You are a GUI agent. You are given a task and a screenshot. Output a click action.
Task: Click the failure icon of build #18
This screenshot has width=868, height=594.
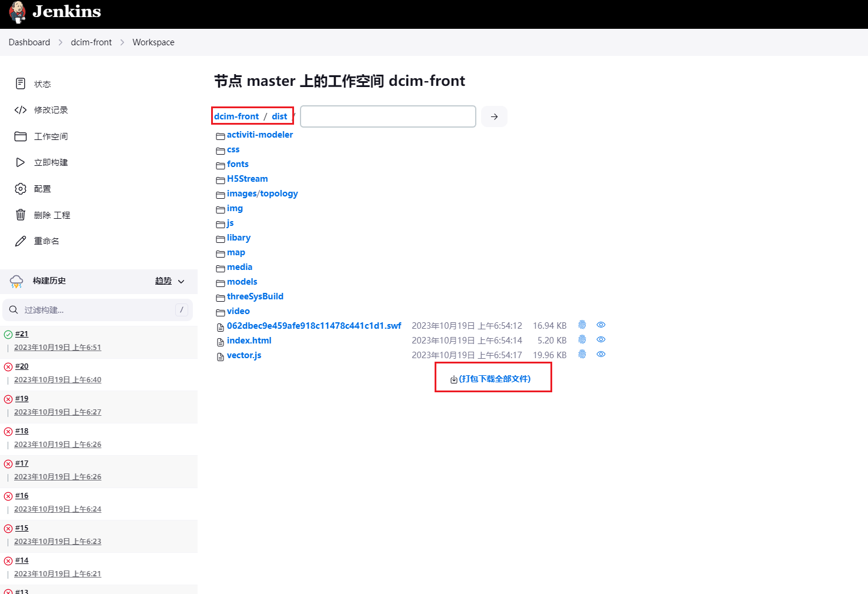point(8,432)
